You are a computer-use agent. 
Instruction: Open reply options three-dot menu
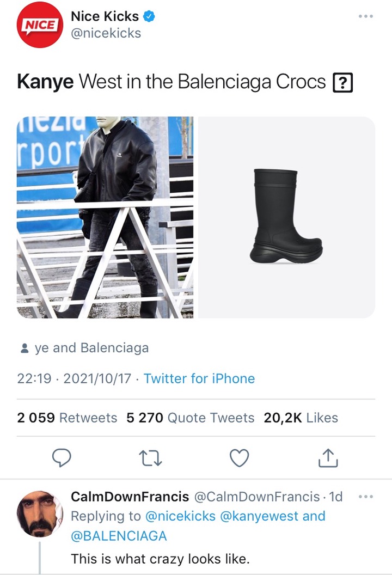(366, 497)
